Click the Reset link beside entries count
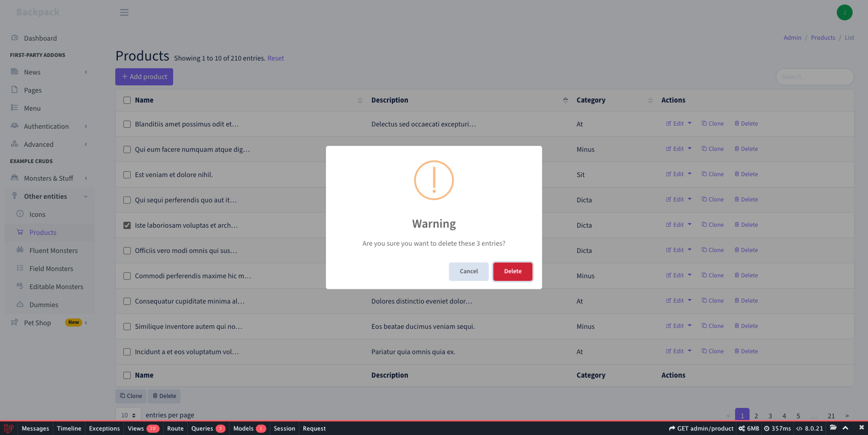The image size is (868, 435). coord(276,58)
